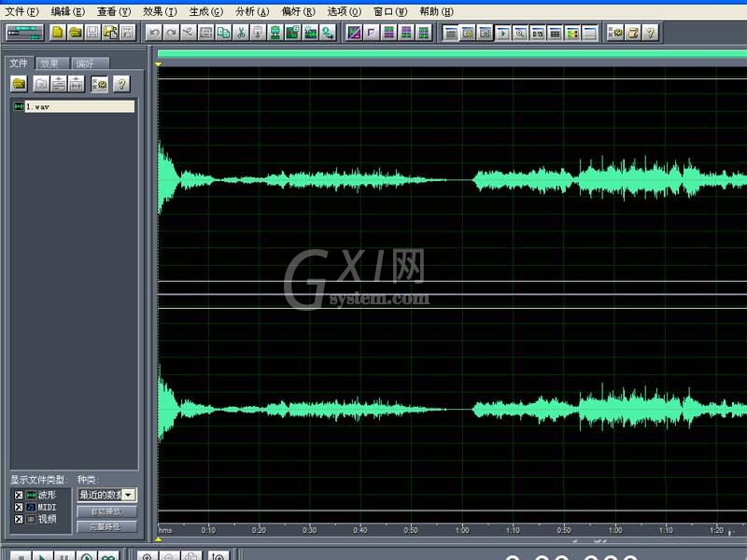Click the Paste icon with downward arrow

click(259, 33)
